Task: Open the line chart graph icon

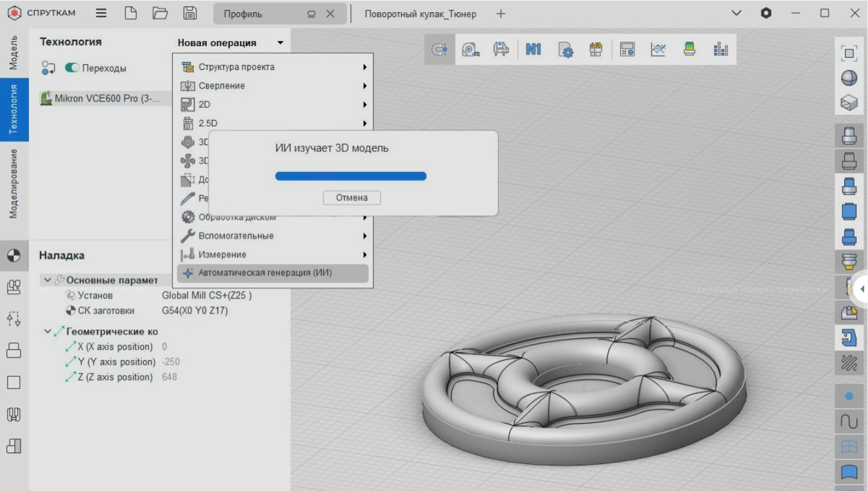Action: point(658,49)
